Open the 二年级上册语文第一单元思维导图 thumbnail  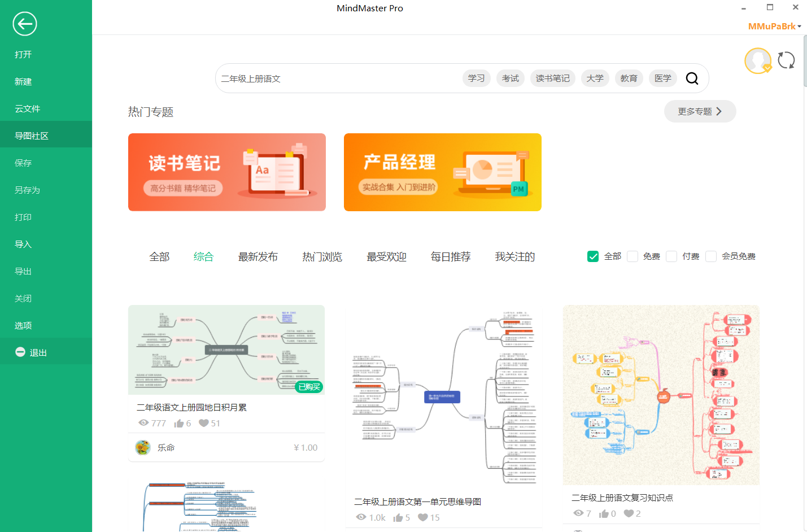pyautogui.click(x=443, y=397)
